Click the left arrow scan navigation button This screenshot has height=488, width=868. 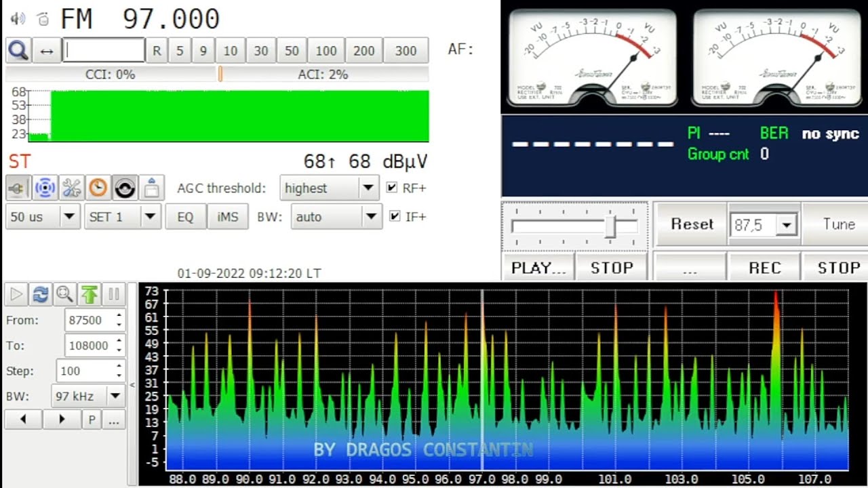tap(23, 420)
